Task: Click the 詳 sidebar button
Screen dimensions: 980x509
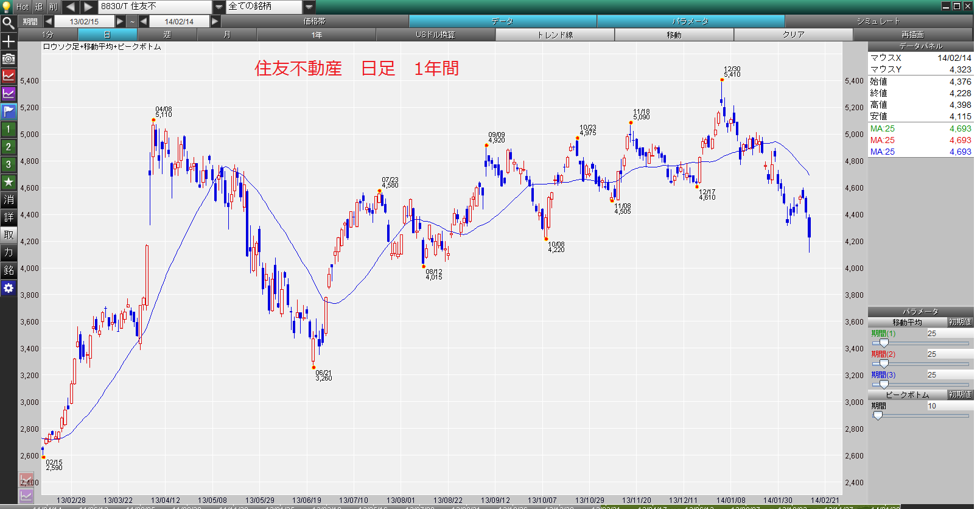Action: pyautogui.click(x=9, y=217)
